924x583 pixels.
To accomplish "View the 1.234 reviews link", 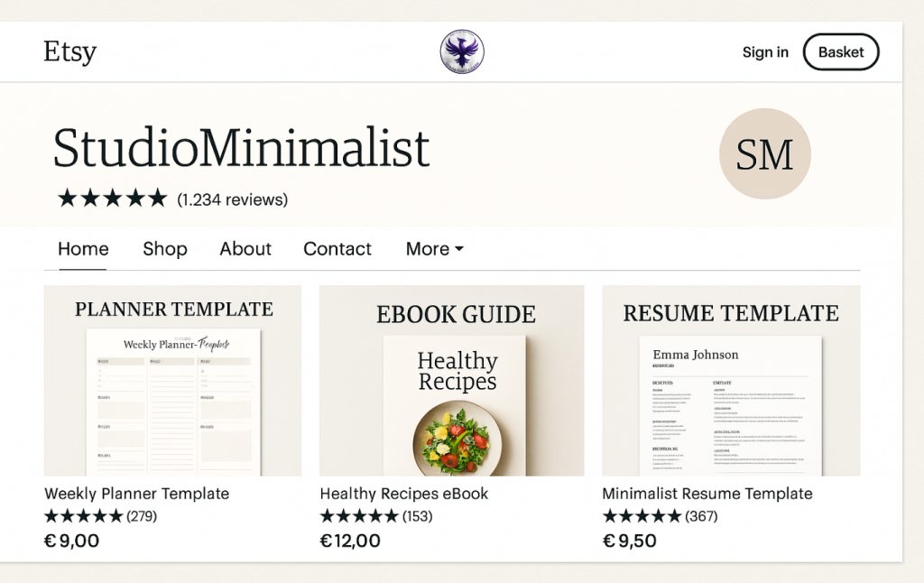I will point(233,199).
